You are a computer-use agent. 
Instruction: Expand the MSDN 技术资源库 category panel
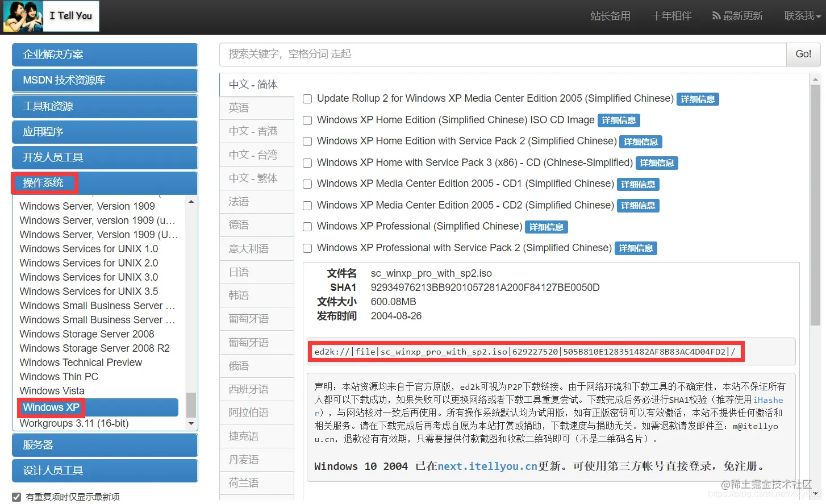pos(105,80)
